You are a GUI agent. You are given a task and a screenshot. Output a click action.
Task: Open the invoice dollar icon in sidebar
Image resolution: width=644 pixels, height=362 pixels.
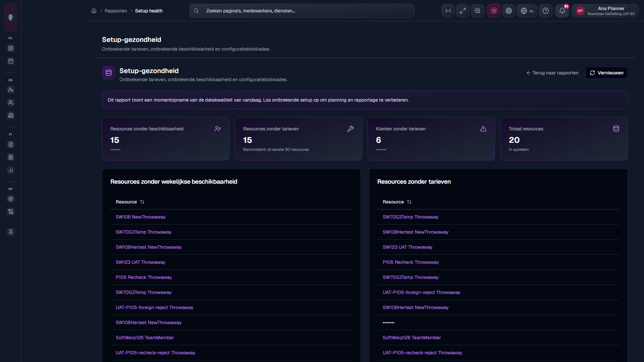[11, 157]
